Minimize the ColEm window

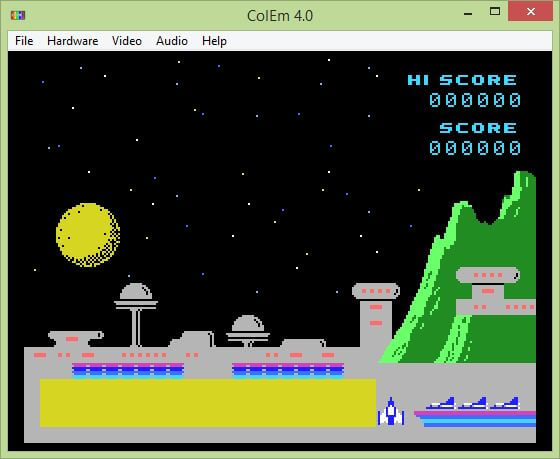tap(468, 14)
